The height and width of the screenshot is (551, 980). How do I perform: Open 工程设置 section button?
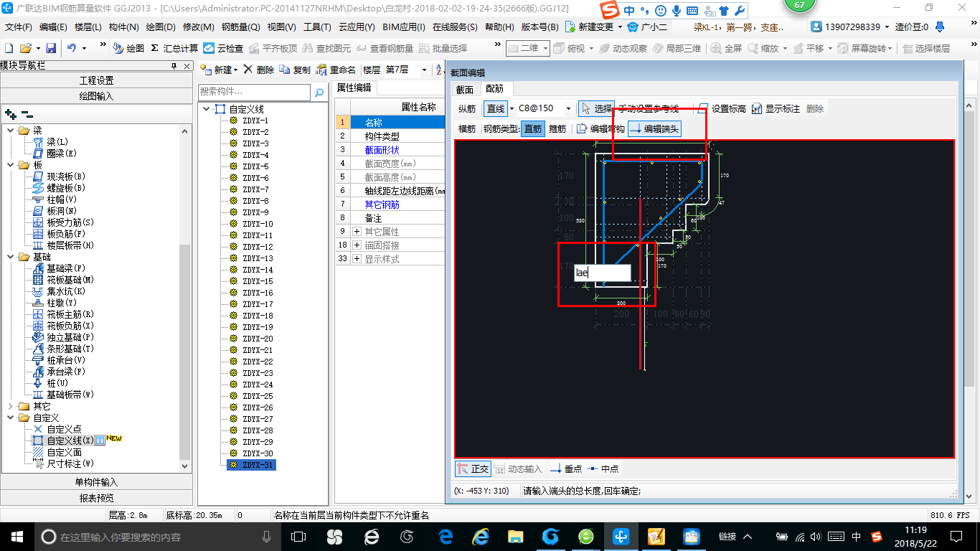click(96, 80)
